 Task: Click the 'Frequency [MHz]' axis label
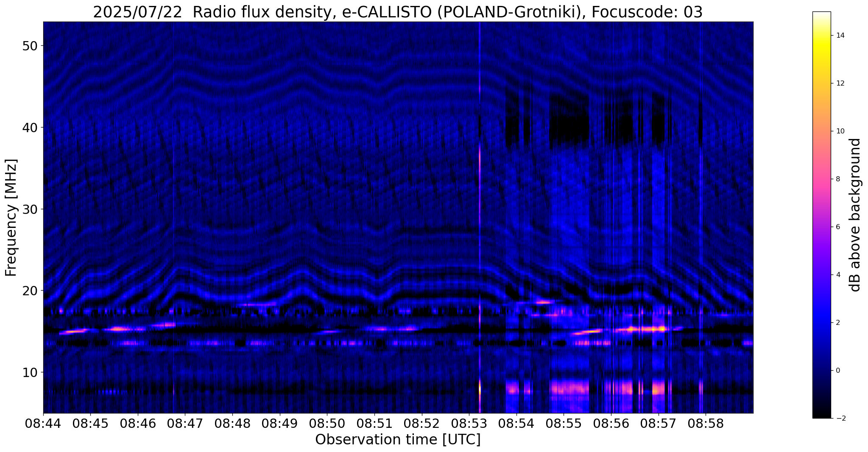pos(11,218)
